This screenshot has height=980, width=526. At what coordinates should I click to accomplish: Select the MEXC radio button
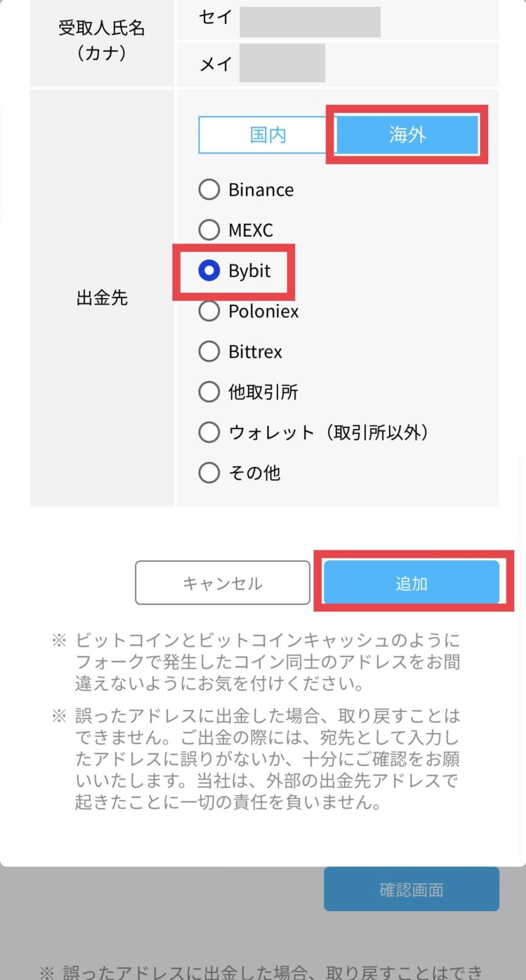(x=209, y=230)
